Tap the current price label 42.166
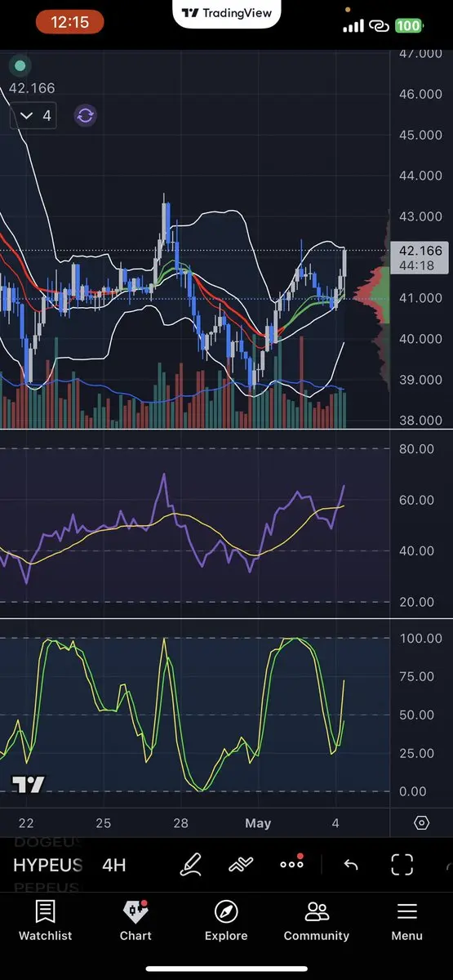The height and width of the screenshot is (980, 453). pyautogui.click(x=420, y=257)
